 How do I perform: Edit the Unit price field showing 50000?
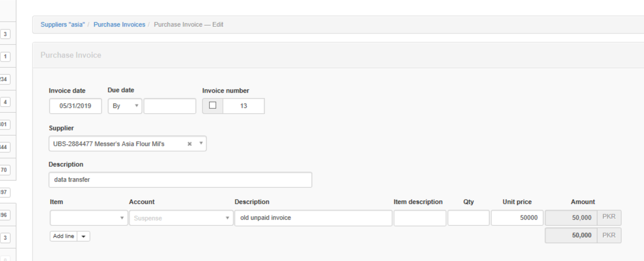coord(517,218)
